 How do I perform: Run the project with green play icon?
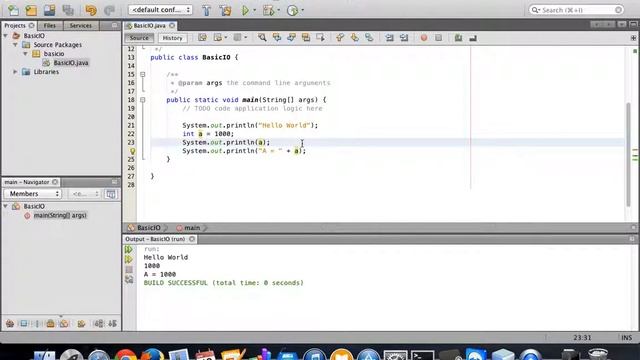pos(245,10)
